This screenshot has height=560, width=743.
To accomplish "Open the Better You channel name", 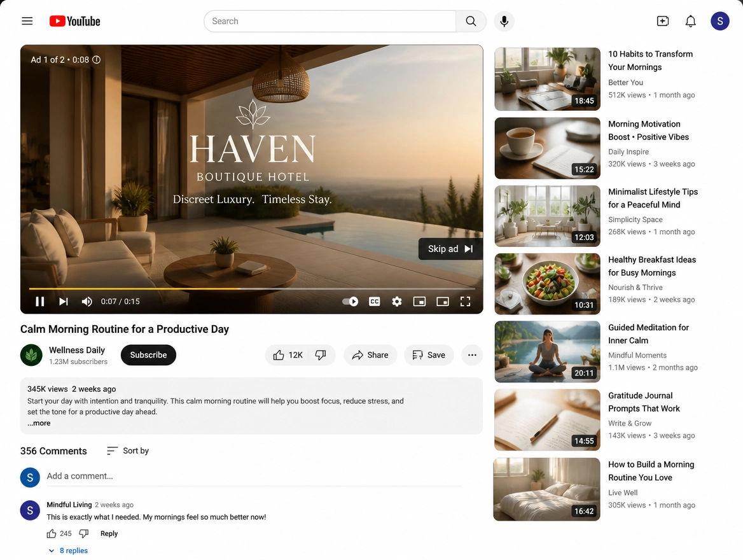I will [x=625, y=82].
